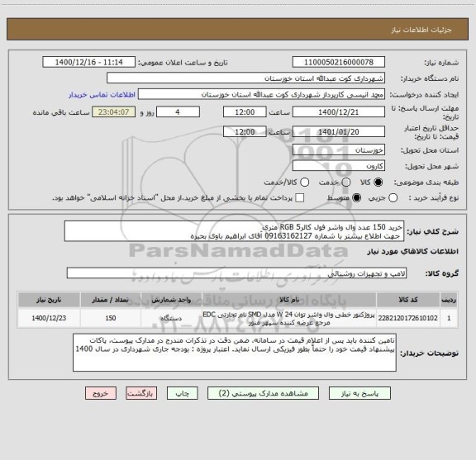Select the کالا radio button

tap(378, 182)
